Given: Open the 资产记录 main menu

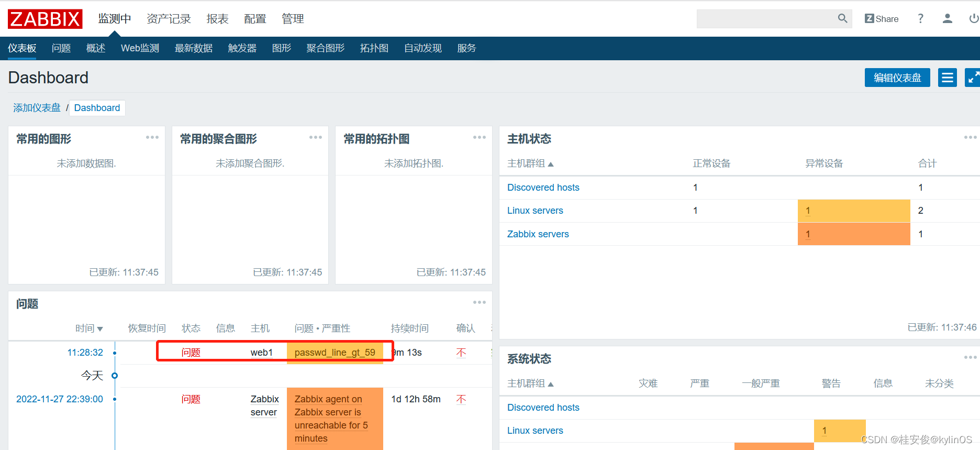Looking at the screenshot, I should click(169, 19).
